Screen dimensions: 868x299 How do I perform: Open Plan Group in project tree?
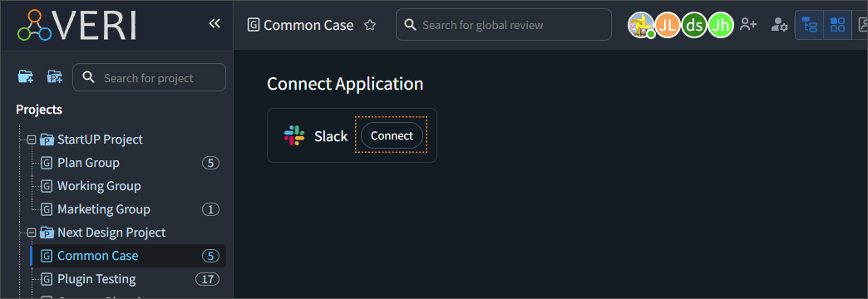[89, 163]
